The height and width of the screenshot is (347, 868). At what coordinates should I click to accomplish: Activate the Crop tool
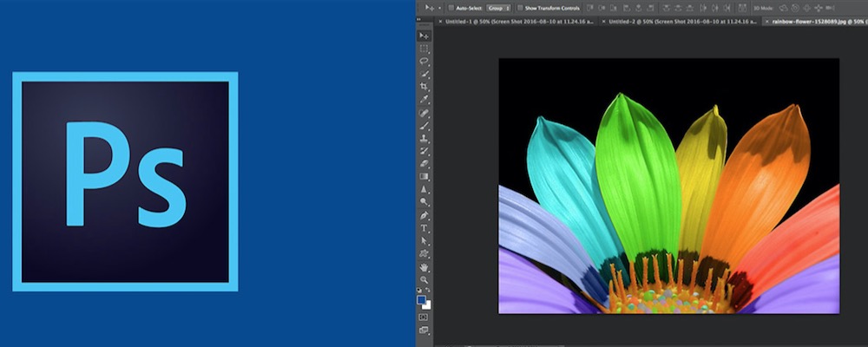pos(424,87)
